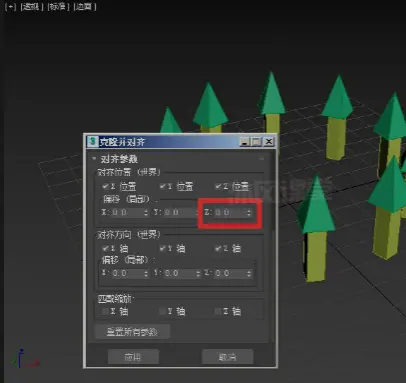The height and width of the screenshot is (383, 406).
Task: Open the [+] viewport general menu
Action: 10,7
